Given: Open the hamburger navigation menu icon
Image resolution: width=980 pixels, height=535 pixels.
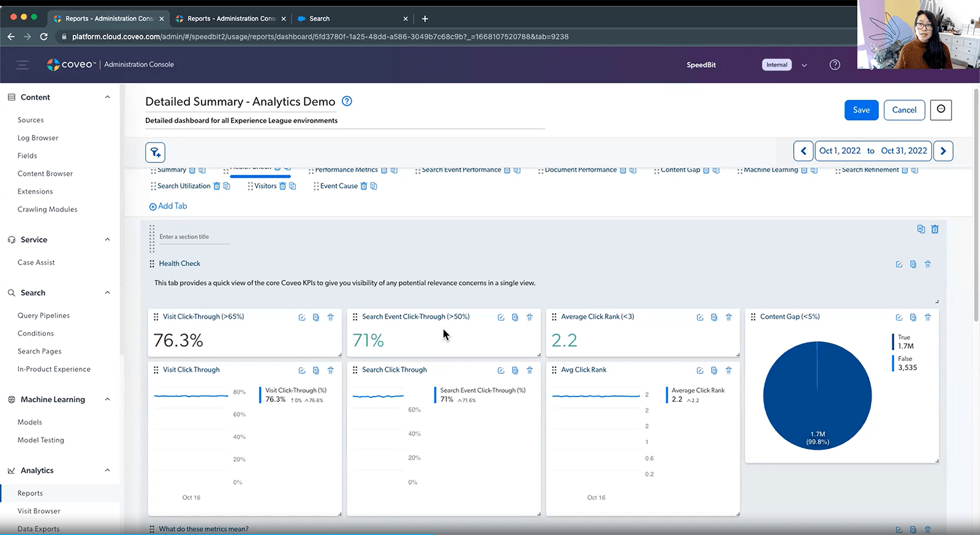Looking at the screenshot, I should point(23,65).
